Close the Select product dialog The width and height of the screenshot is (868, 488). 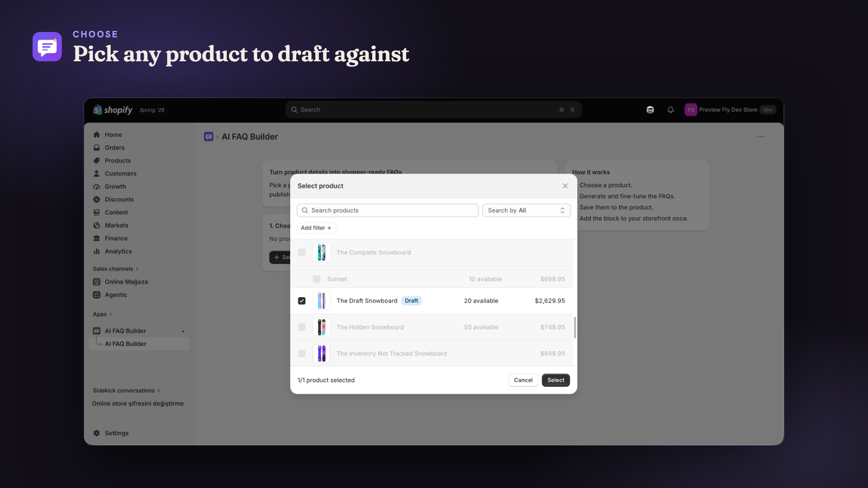pos(565,186)
